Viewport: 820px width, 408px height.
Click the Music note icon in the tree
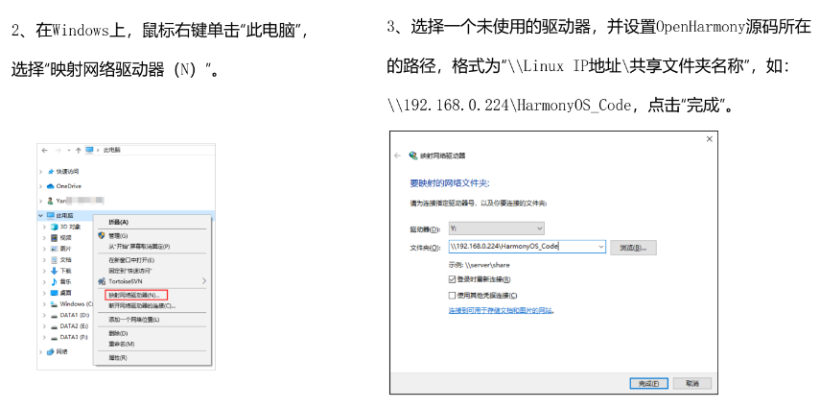pos(53,282)
